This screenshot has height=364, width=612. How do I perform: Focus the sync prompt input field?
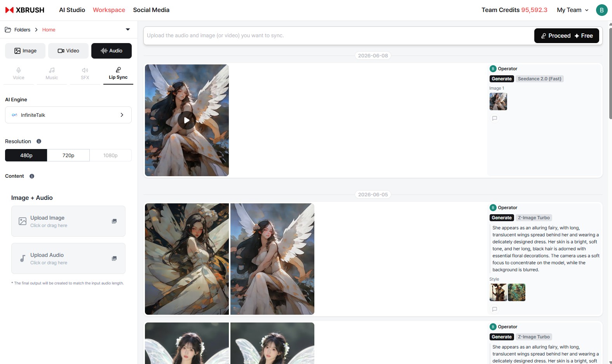(338, 36)
